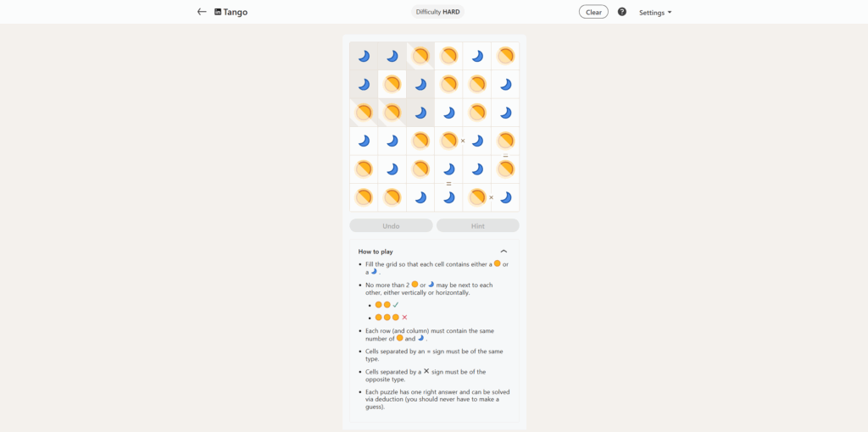Click the moon in the bottom-right grid cell
This screenshot has height=432, width=868.
pos(505,197)
